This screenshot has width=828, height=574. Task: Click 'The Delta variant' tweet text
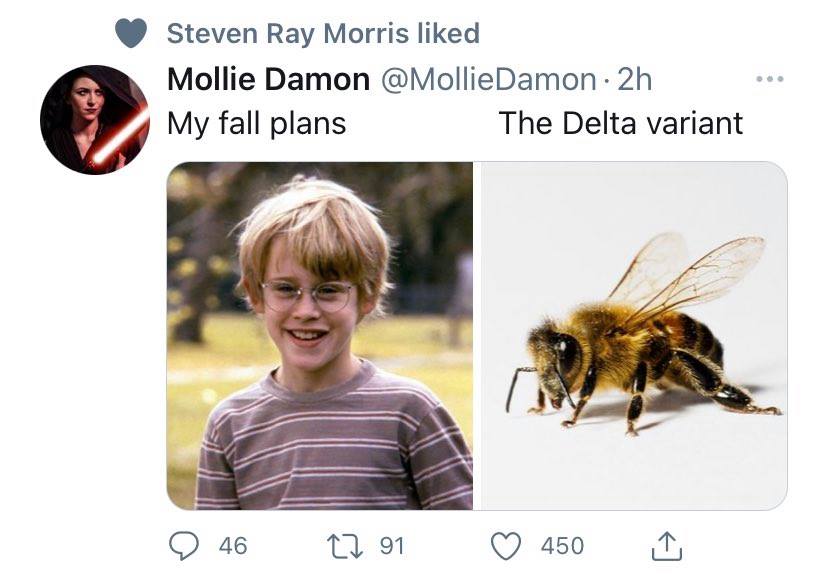[x=620, y=123]
